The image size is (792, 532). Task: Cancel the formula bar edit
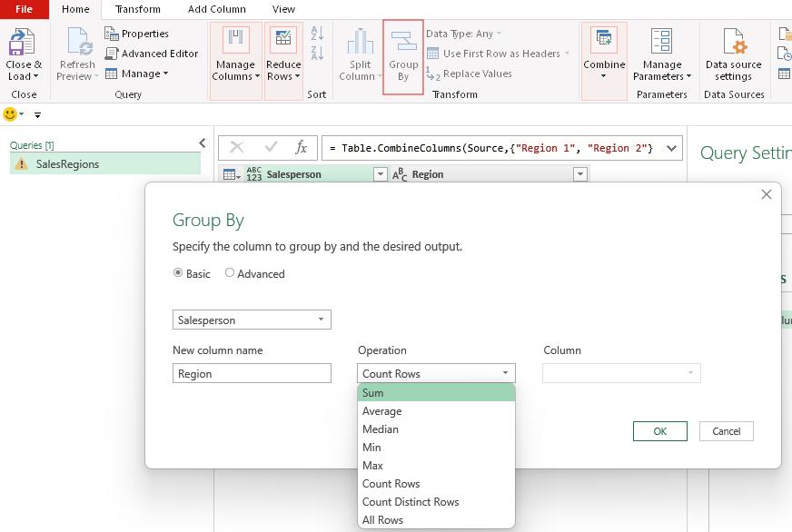(236, 147)
